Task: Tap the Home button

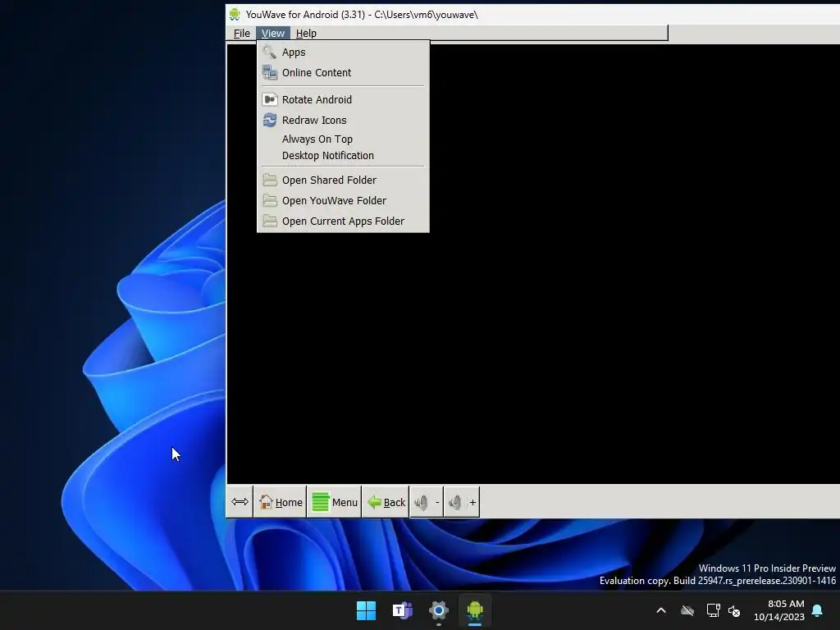Action: (x=281, y=502)
